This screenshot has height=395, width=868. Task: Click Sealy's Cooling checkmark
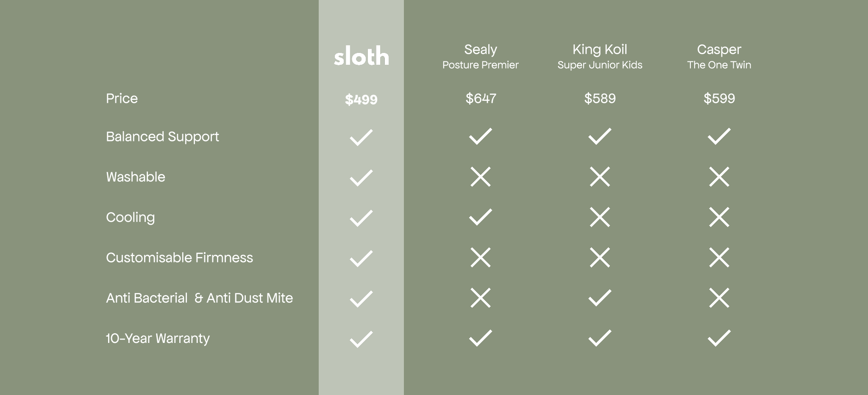click(x=480, y=217)
